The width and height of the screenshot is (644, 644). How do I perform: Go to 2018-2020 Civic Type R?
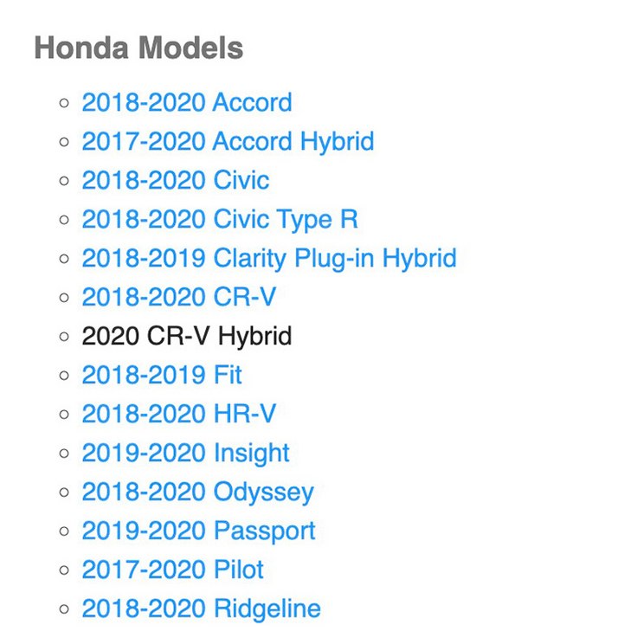point(220,219)
